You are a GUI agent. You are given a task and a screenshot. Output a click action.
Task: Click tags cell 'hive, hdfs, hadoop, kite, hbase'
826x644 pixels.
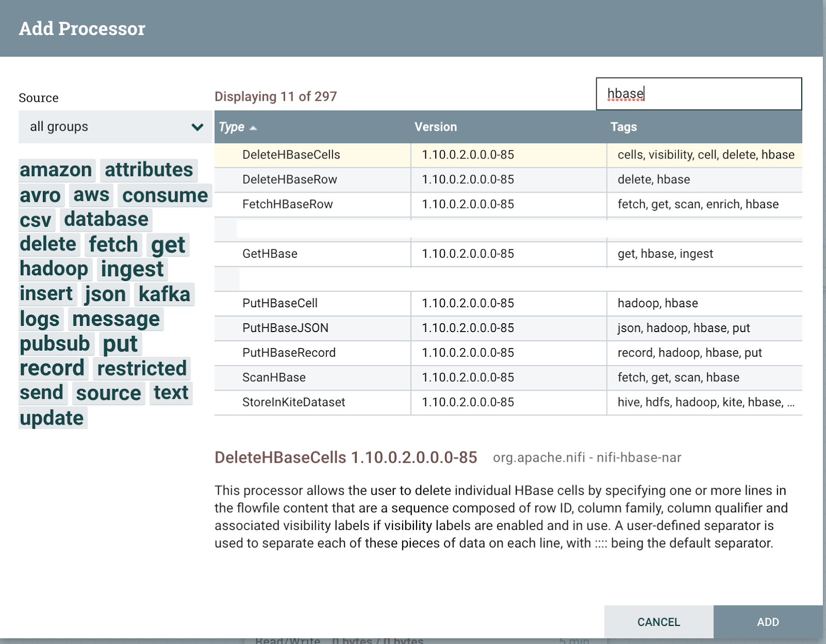[706, 403]
